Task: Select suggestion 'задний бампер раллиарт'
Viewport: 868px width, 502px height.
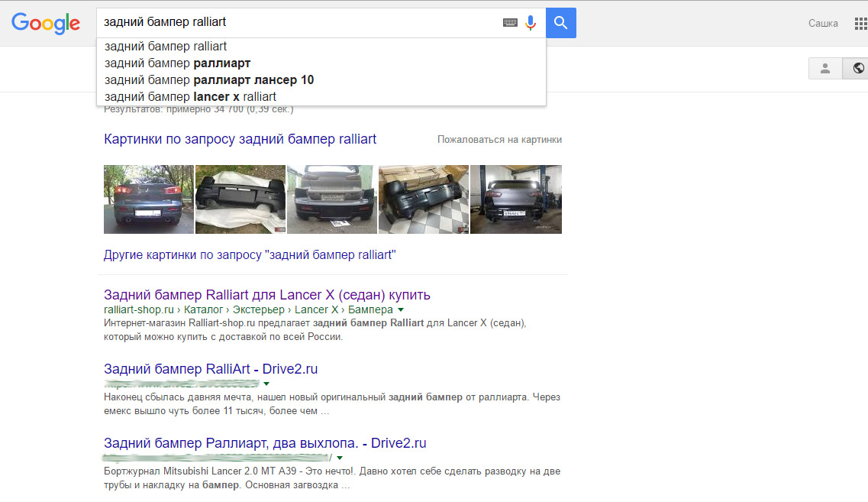Action: click(x=321, y=63)
